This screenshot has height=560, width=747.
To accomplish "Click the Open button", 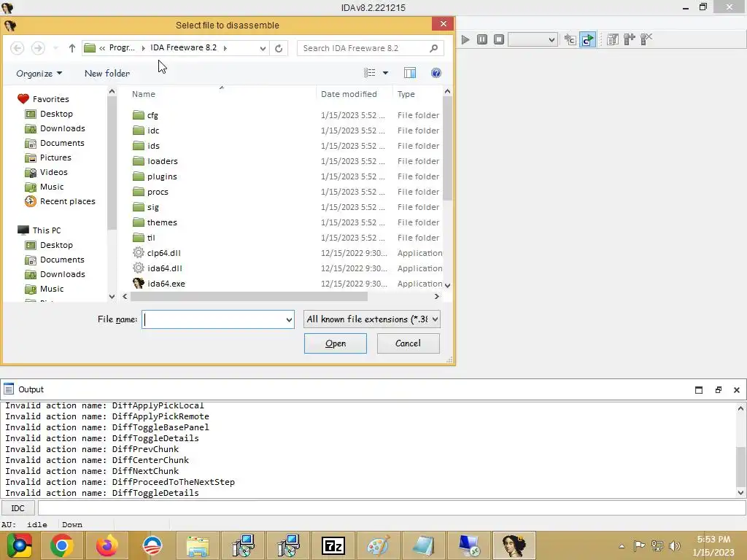I will click(x=336, y=343).
